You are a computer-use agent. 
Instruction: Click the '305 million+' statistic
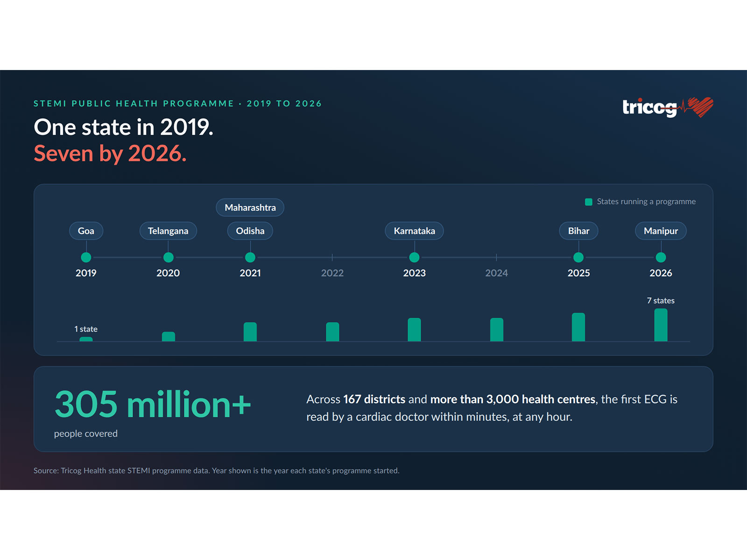153,404
